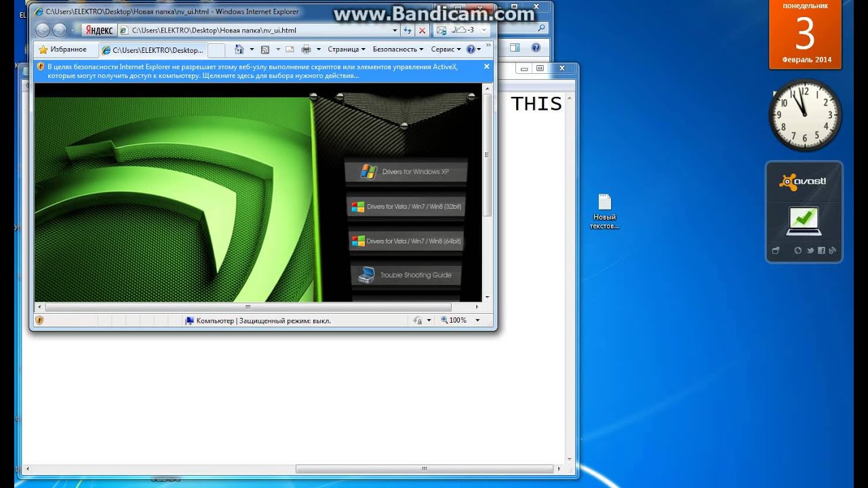This screenshot has width=868, height=488.
Task: Click the analog clock gadget
Action: 805,115
